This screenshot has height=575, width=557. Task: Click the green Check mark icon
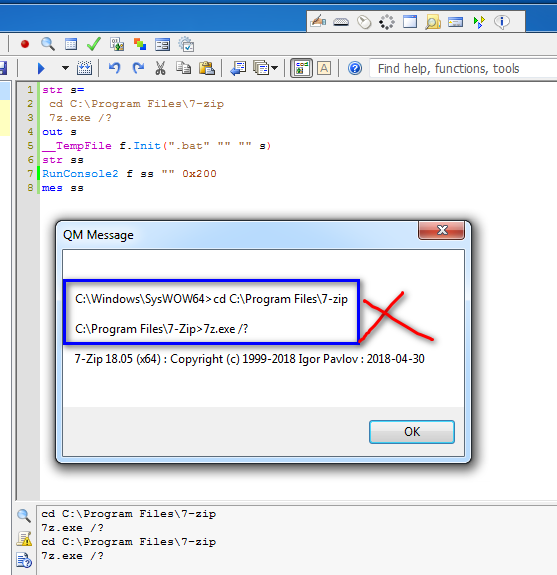[x=94, y=44]
